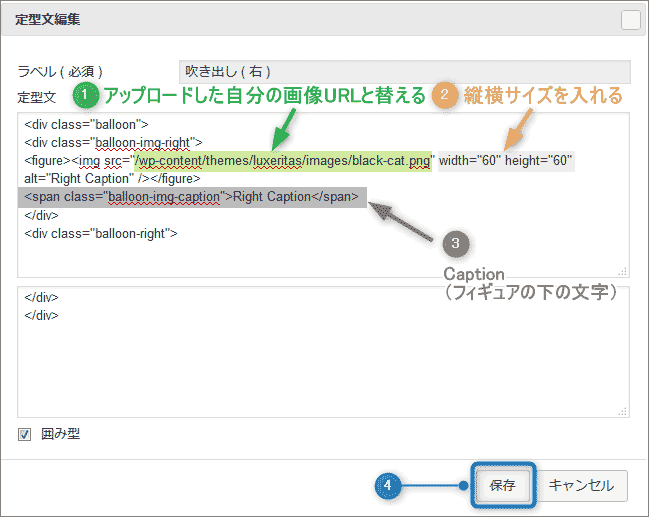
Task: Click the width="60" height="60" attribute text
Action: 504,160
